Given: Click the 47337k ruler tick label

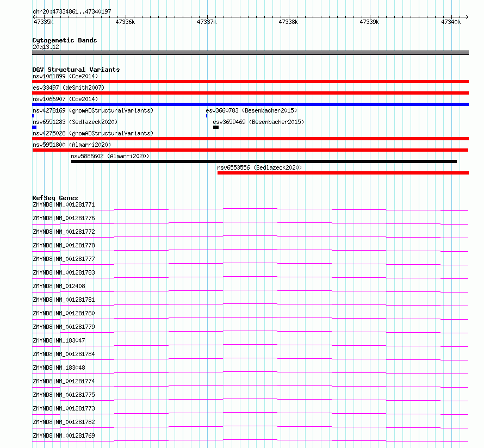Looking at the screenshot, I should click(207, 22).
